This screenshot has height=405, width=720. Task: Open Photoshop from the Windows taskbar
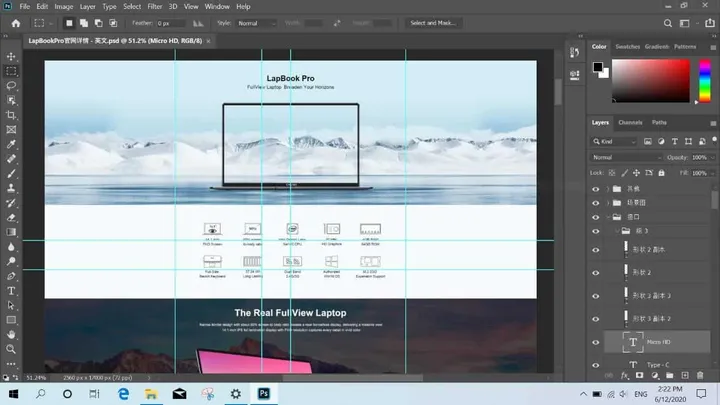[x=266, y=394]
